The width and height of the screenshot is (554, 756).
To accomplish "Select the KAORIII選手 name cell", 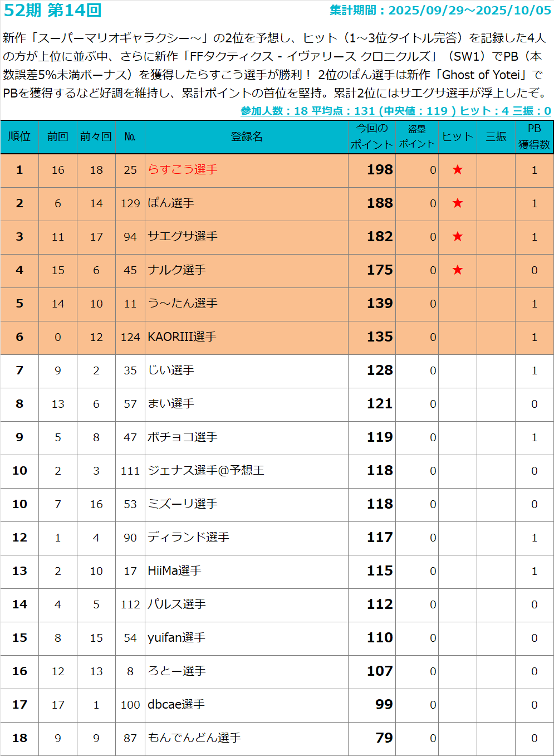I will 182,337.
